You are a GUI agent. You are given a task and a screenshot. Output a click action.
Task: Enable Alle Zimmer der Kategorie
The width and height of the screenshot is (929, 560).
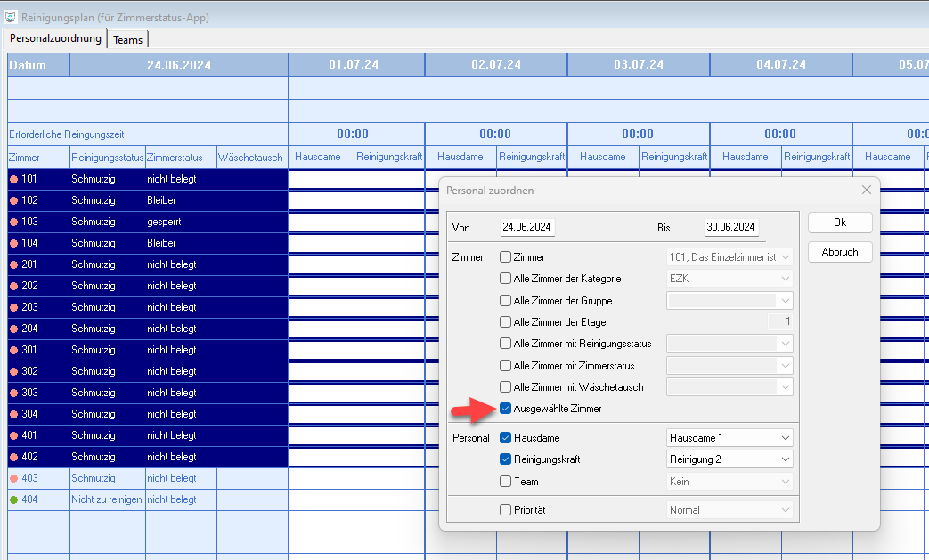(505, 279)
